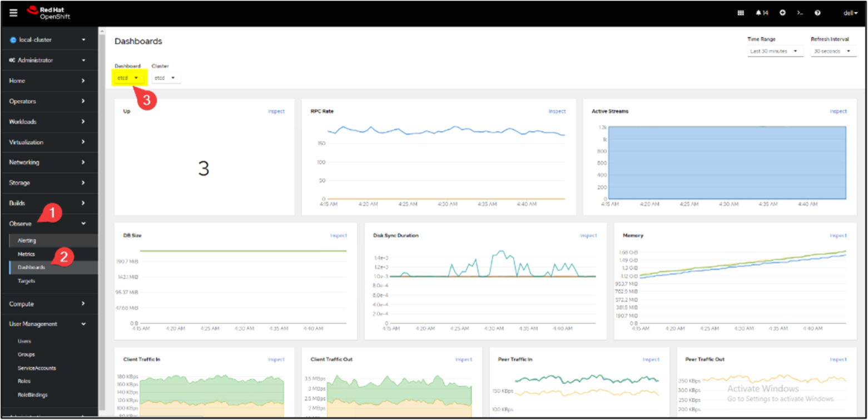
Task: Toggle the hamburger navigation menu
Action: [13, 13]
